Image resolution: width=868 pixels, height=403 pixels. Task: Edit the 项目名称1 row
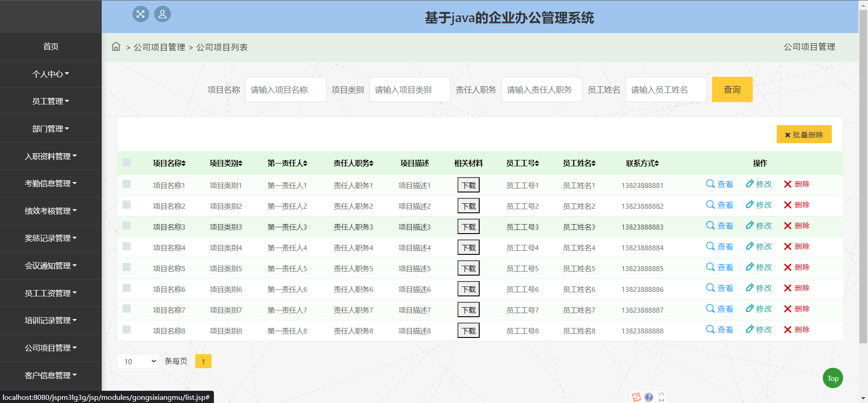[759, 184]
